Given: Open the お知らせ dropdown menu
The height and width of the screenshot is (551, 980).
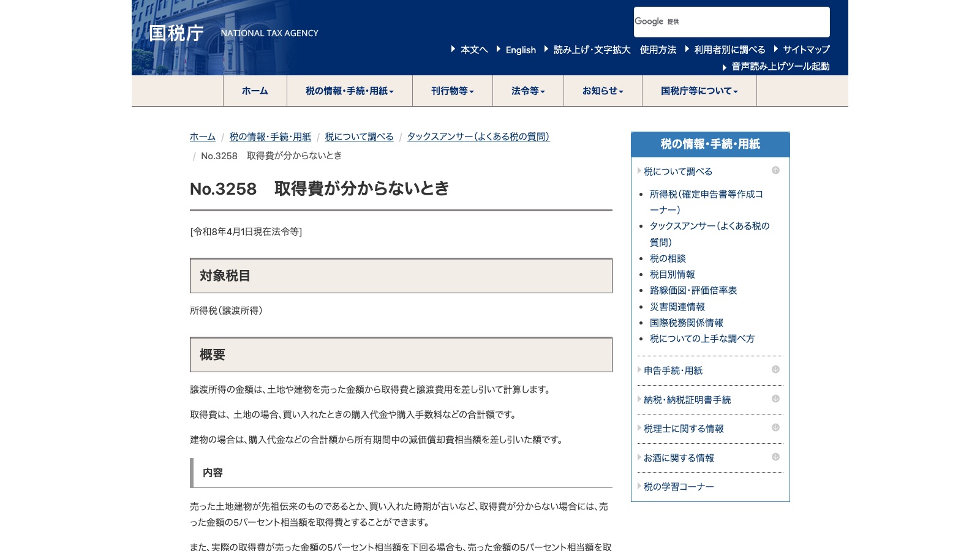Looking at the screenshot, I should click(603, 91).
